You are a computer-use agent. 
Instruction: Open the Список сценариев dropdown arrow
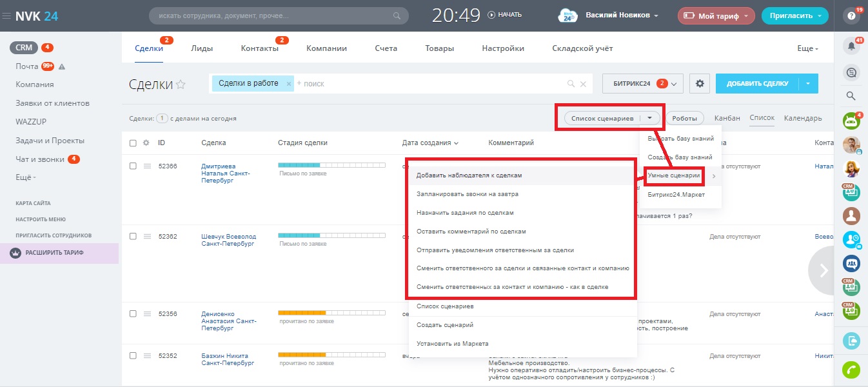(x=650, y=118)
